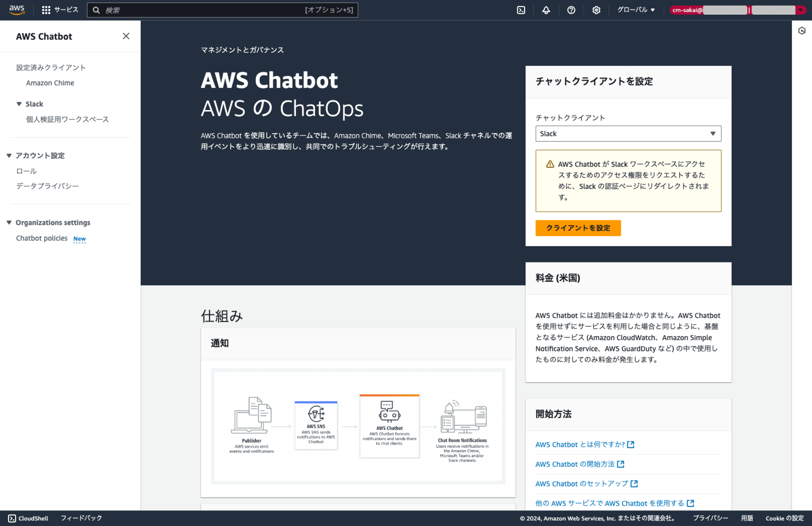The width and height of the screenshot is (812, 526).
Task: Click the '料金 (米国)' heading
Action: point(558,278)
